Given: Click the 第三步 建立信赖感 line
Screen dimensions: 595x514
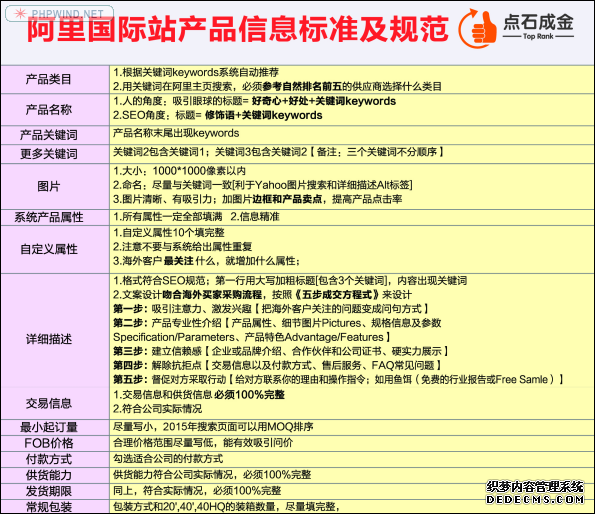Looking at the screenshot, I should tap(281, 351).
